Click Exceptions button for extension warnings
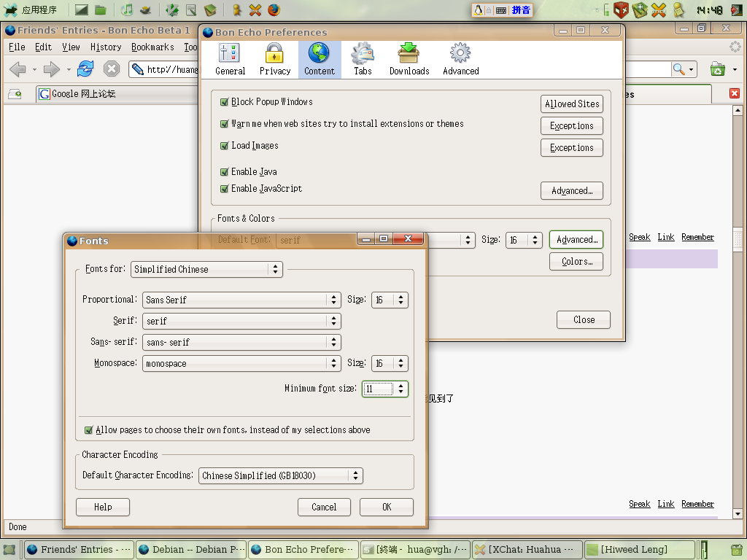 click(x=572, y=125)
